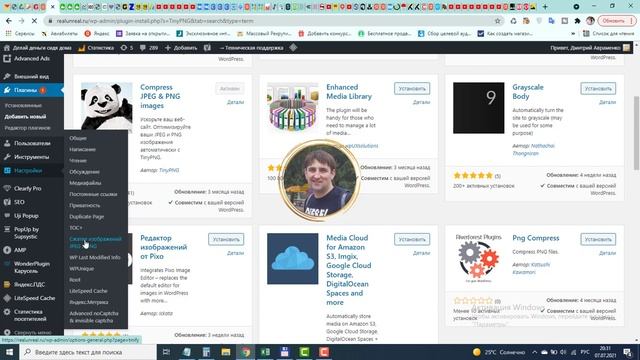Select Общие in the Настройки submenu
Viewport: 640px width, 360px height.
coord(78,138)
